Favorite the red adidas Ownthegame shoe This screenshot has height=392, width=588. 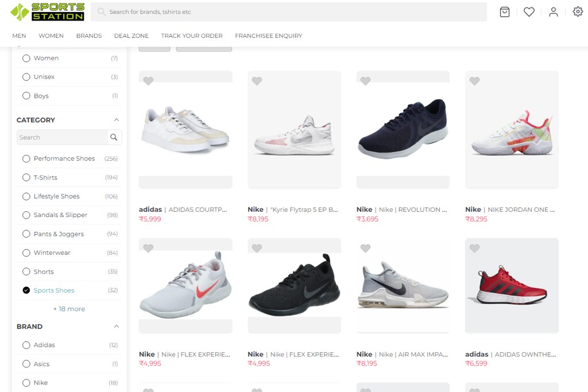click(x=474, y=248)
